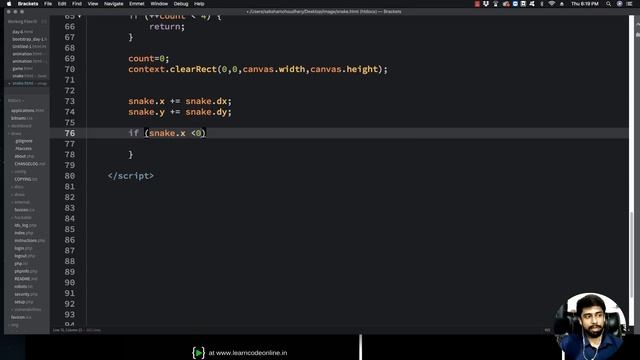
Task: Open working file Untitled-1
Action: tap(29, 47)
